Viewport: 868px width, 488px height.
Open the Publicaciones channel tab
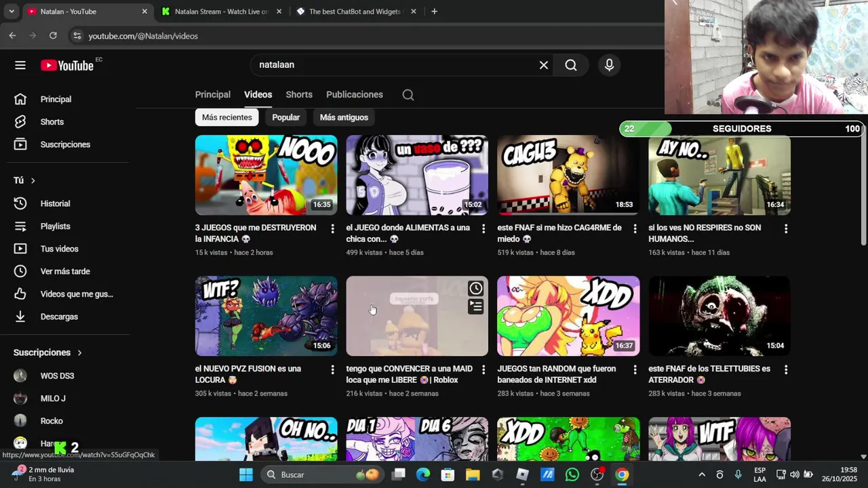point(355,95)
